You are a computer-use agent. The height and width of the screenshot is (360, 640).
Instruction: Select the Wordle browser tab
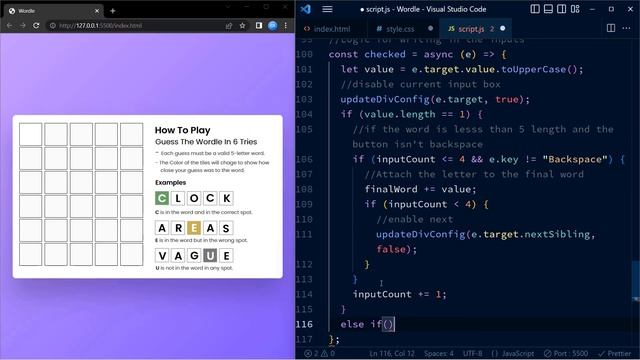click(53, 11)
